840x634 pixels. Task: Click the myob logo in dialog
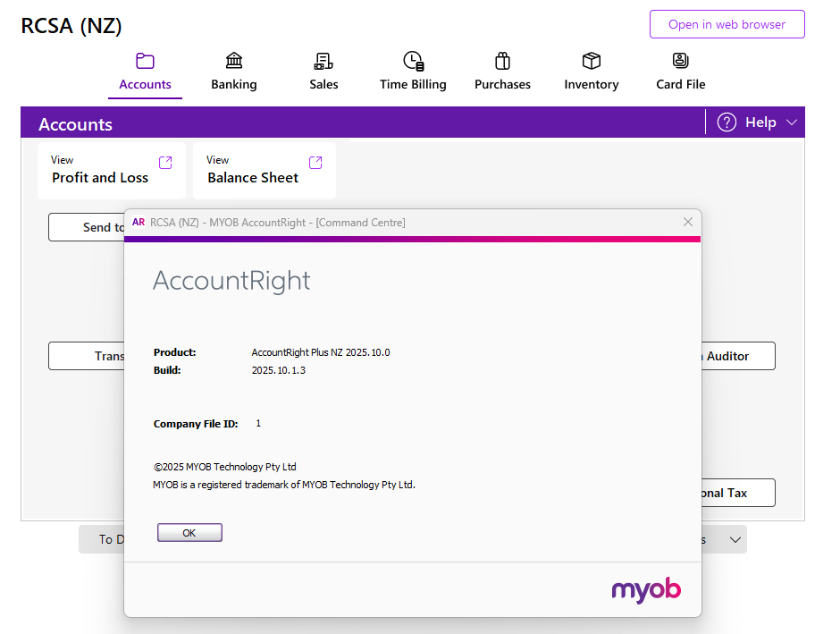tap(646, 590)
